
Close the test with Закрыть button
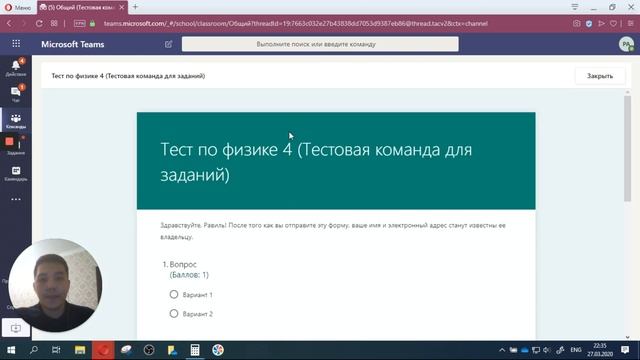(600, 76)
